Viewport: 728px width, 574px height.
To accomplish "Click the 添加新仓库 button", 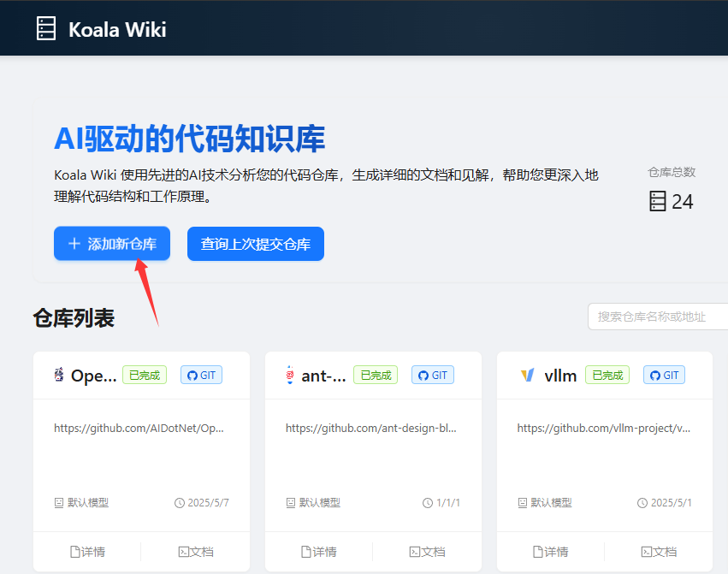I will point(112,243).
